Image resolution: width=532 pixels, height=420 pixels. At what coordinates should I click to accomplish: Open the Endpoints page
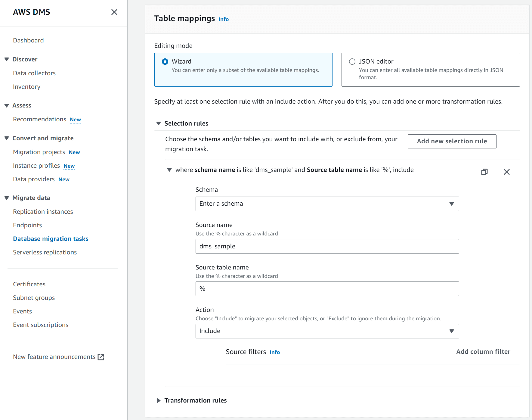tap(27, 225)
